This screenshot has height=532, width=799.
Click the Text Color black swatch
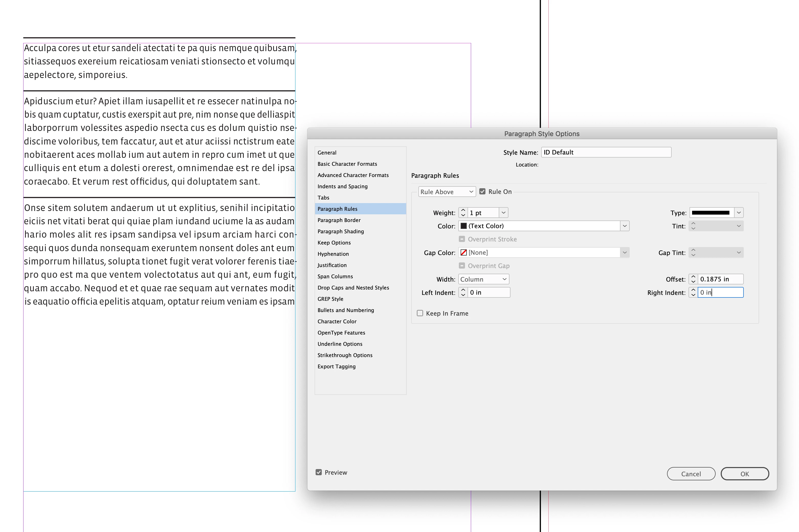(463, 226)
